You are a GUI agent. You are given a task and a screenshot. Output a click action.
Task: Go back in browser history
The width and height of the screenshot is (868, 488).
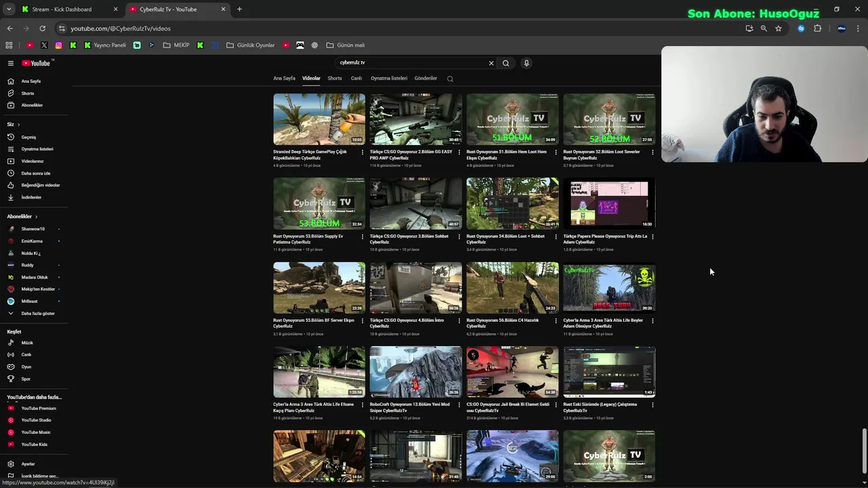(9, 28)
